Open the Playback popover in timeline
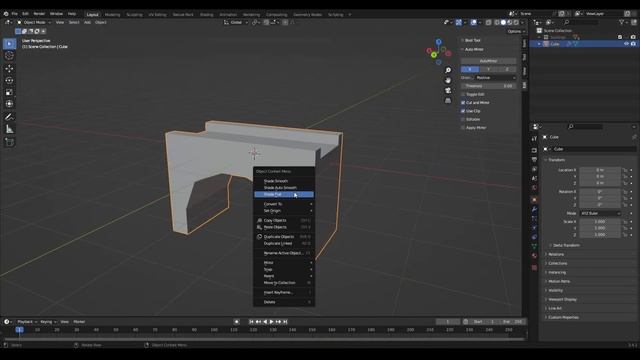 click(x=27, y=322)
